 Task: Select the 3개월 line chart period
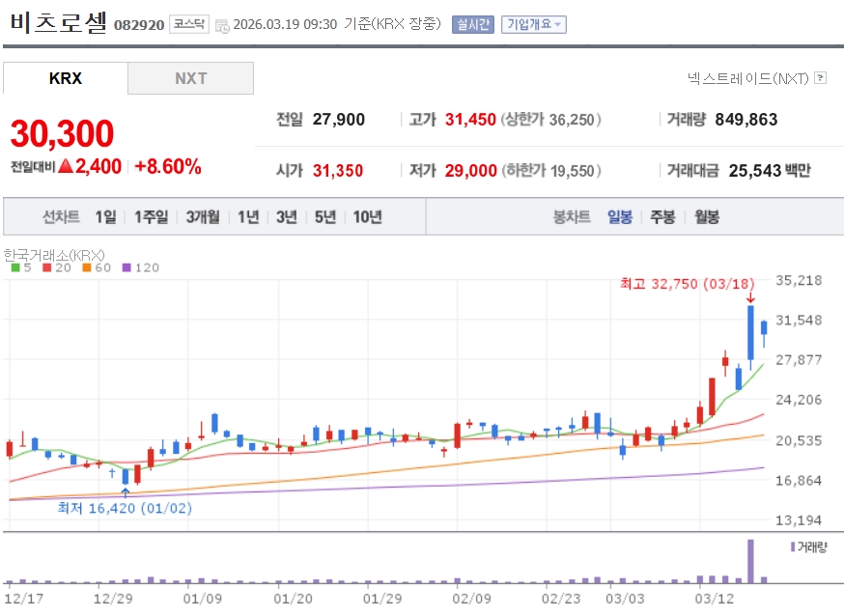coord(203,217)
